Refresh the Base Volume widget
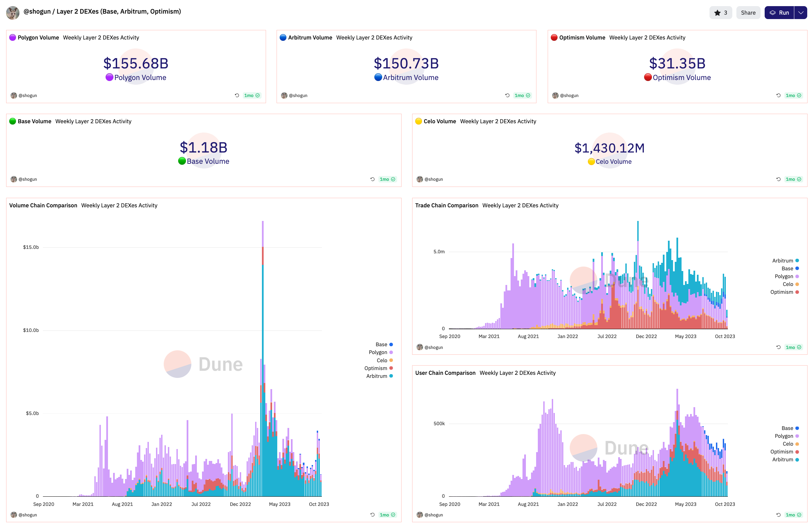The image size is (812, 527). 372,179
